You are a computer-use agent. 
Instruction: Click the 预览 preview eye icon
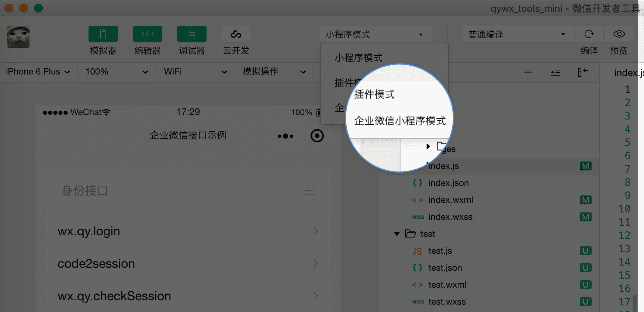pos(619,34)
